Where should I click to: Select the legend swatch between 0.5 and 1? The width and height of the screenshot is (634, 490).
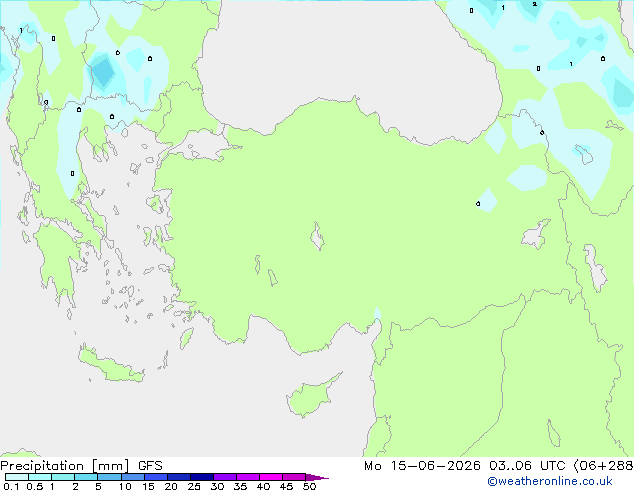tap(40, 477)
